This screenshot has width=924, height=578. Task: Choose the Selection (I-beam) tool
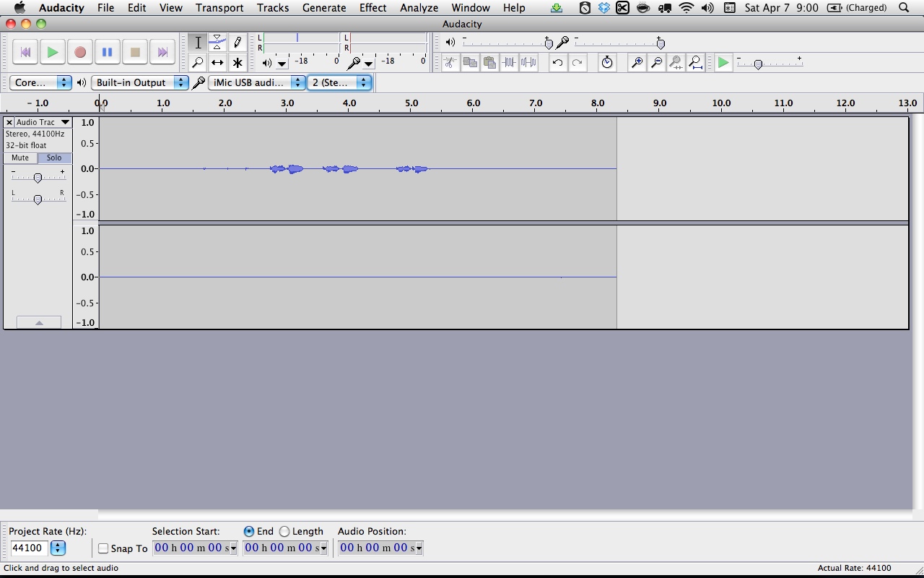198,43
